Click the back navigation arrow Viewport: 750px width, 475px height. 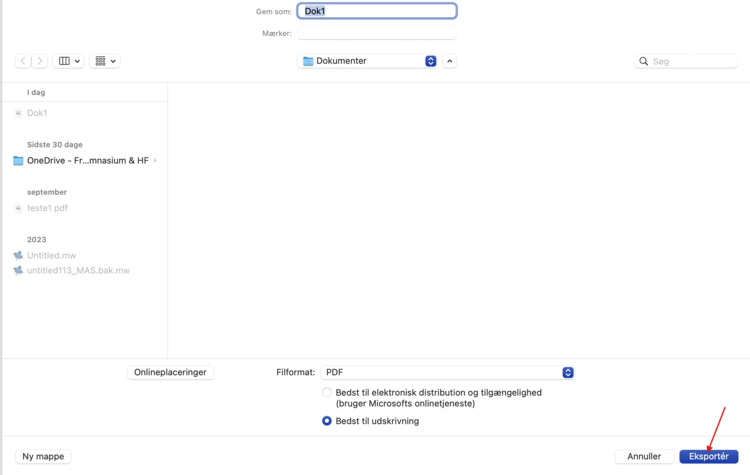23,61
